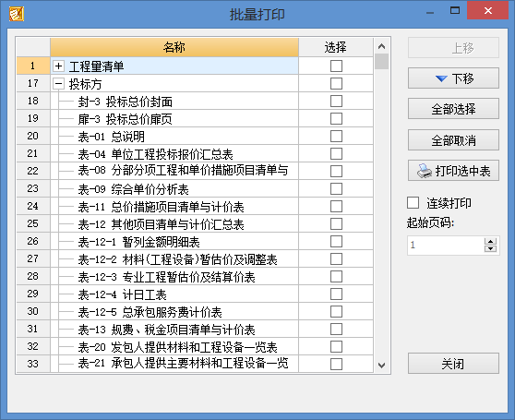Click the list scrollbar up arrow

pos(381,46)
